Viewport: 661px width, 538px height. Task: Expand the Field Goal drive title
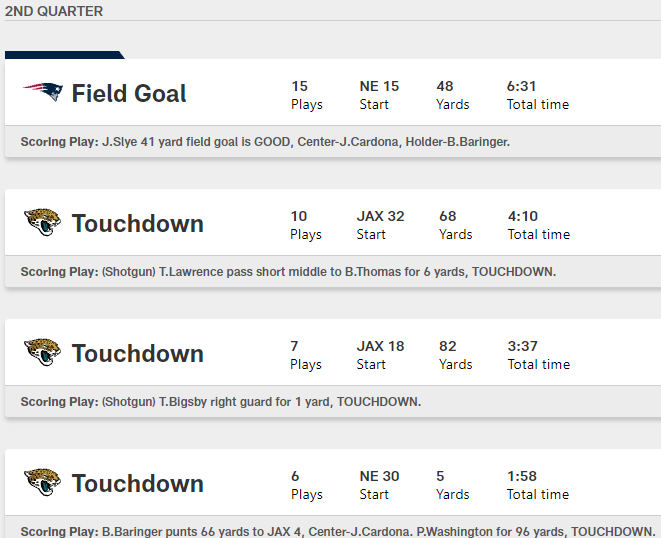(x=129, y=94)
